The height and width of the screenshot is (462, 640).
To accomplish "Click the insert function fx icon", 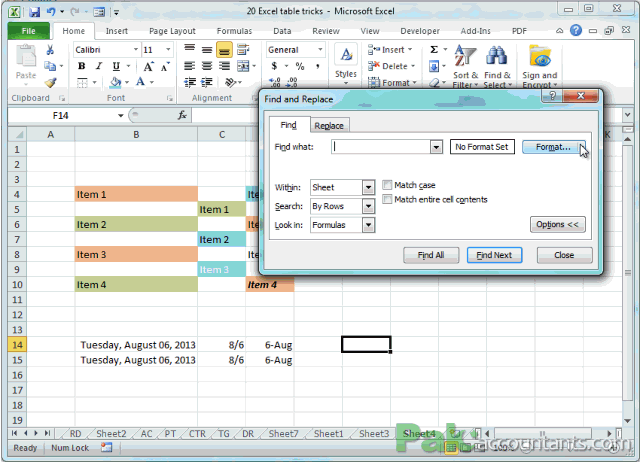I will click(182, 116).
